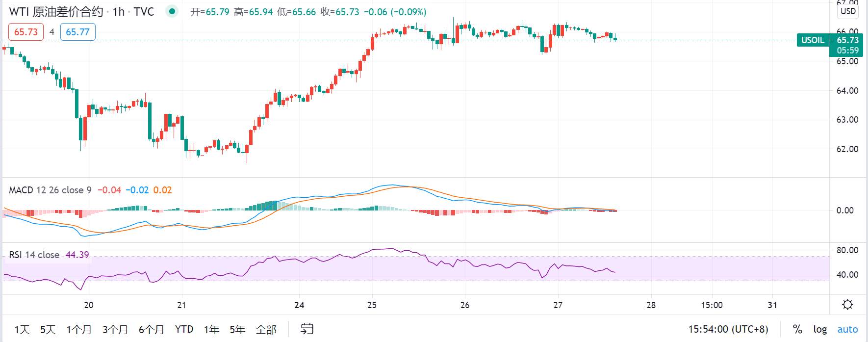Toggle log scale mode

pos(820,329)
